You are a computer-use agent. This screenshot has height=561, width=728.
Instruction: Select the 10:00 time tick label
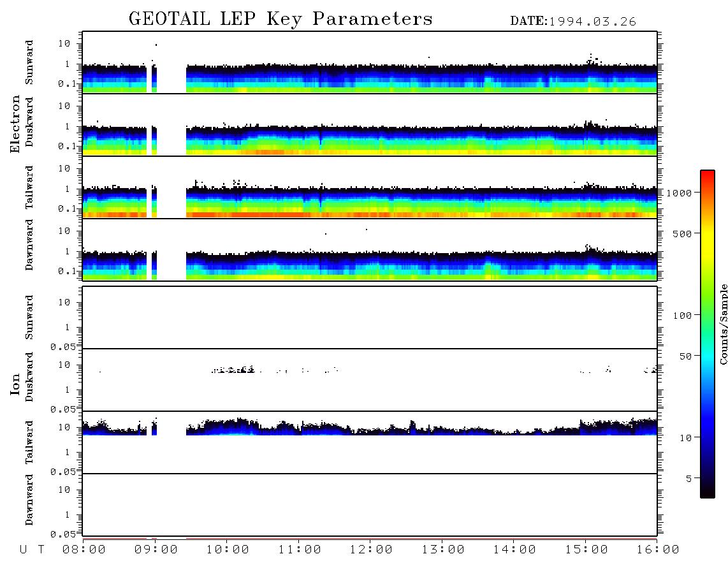[228, 550]
